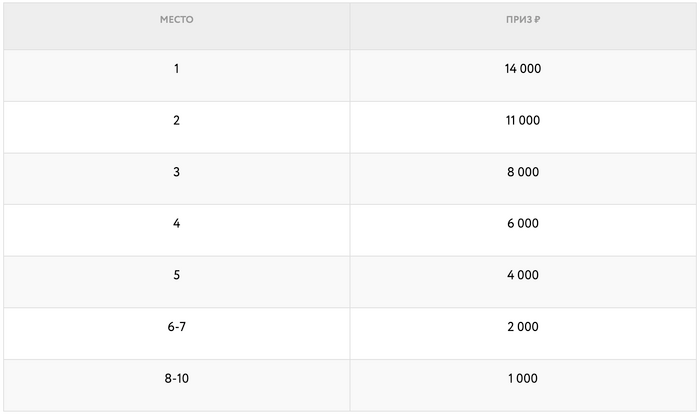
Task: Click the 6 000 prize value
Action: pos(523,224)
